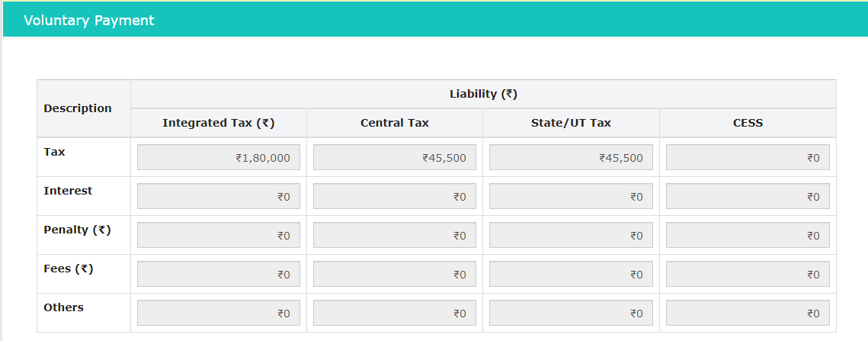Image resolution: width=868 pixels, height=341 pixels.
Task: Focus the Penalty CESS field
Action: (748, 235)
